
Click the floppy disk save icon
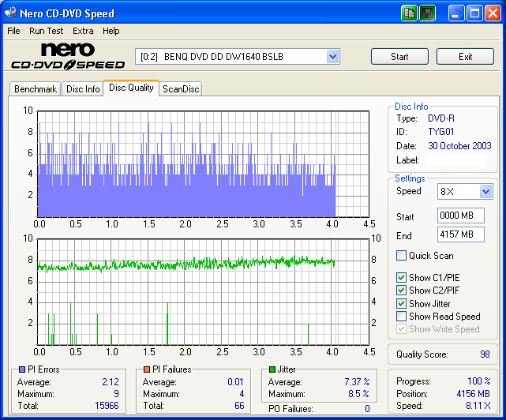(x=427, y=13)
